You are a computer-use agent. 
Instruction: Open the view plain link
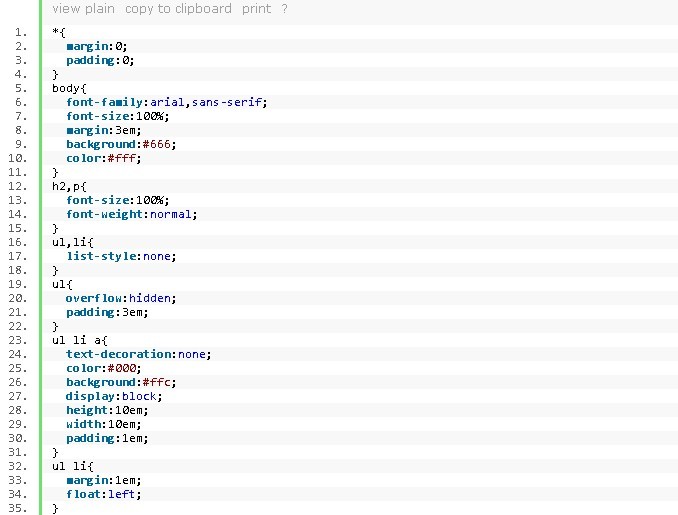pos(83,9)
